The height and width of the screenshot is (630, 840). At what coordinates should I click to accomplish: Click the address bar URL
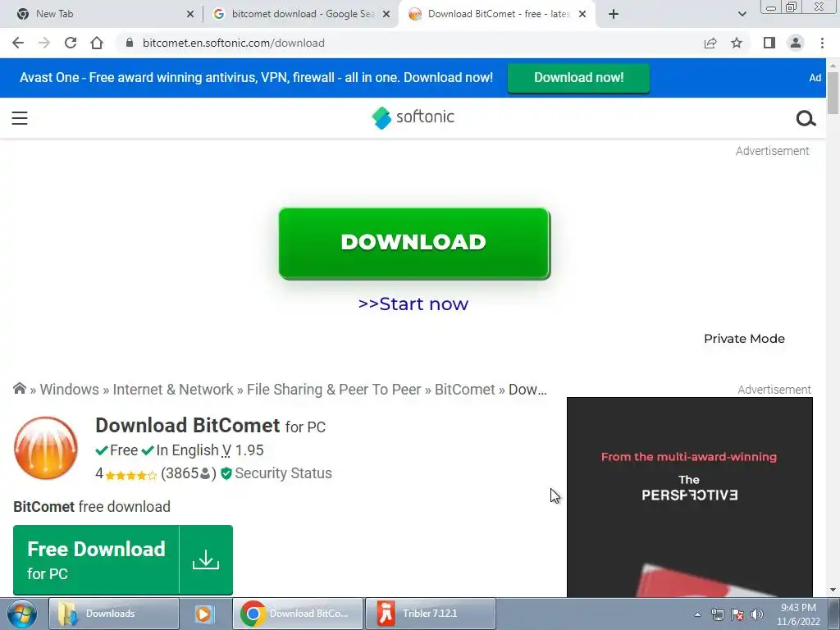234,43
